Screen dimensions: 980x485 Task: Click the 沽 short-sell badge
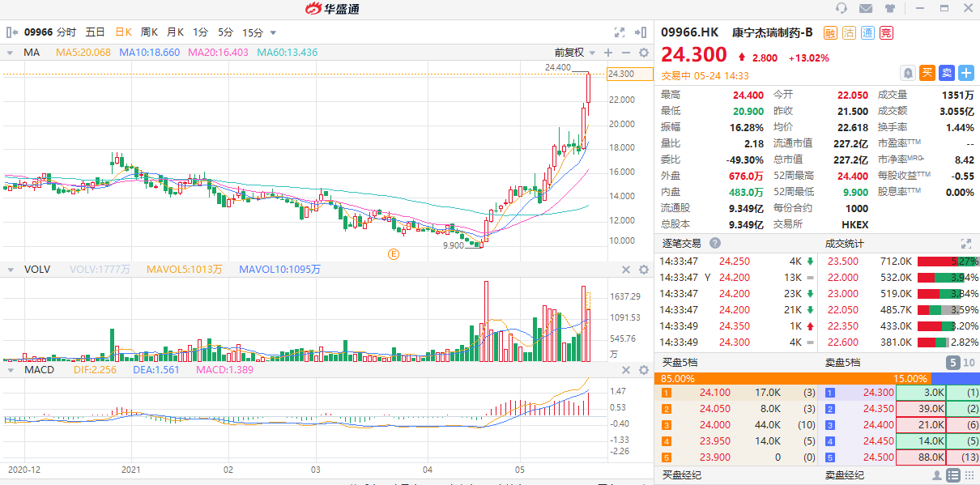[x=849, y=33]
